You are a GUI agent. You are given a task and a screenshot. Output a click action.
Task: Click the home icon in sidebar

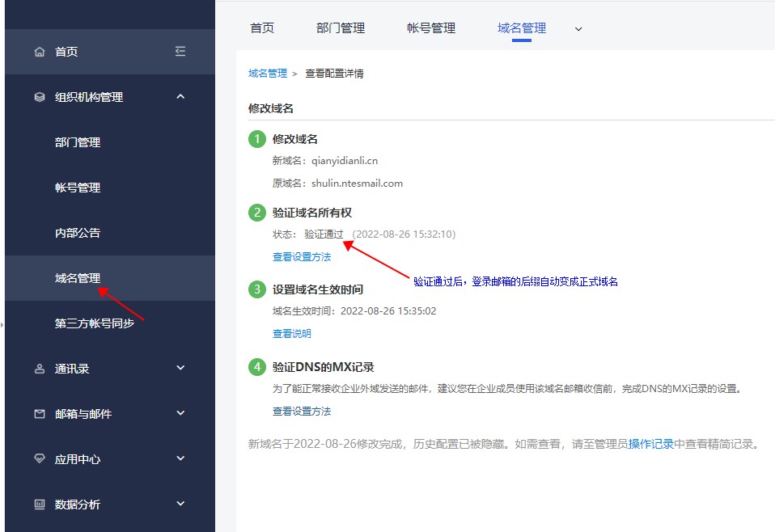click(40, 52)
